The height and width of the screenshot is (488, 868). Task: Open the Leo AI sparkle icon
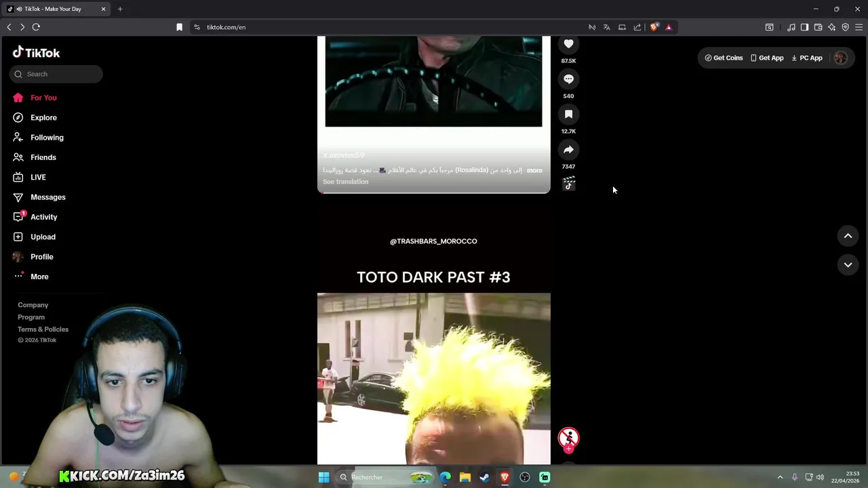click(831, 27)
